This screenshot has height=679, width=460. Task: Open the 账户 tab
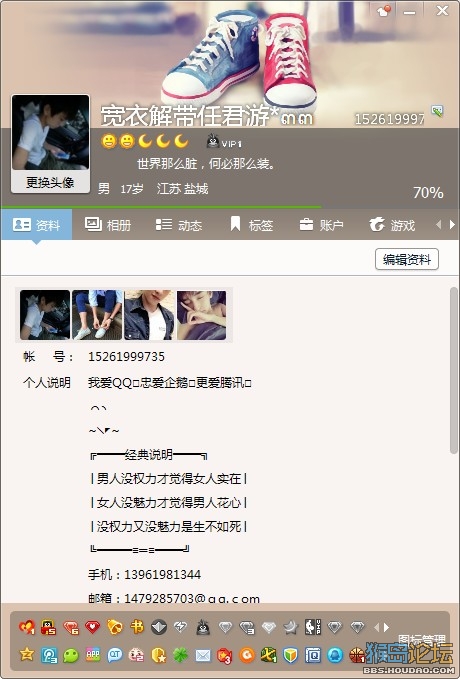point(321,225)
